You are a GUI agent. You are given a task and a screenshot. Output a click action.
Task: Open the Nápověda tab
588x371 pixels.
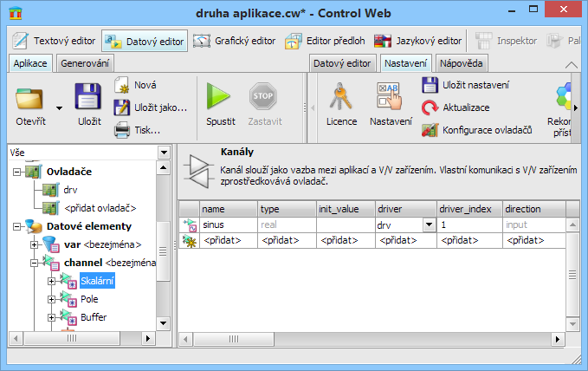tap(462, 63)
